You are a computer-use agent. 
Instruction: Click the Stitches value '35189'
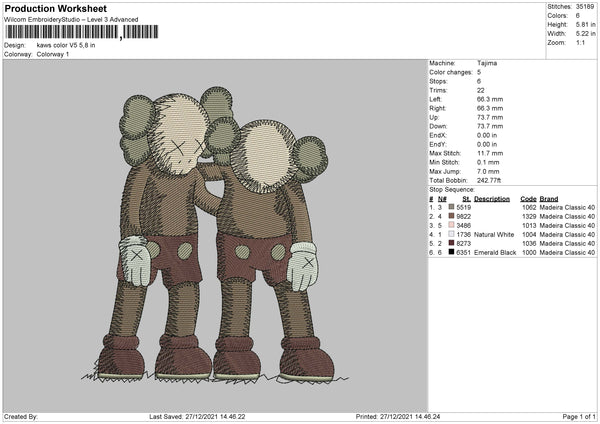(x=585, y=7)
